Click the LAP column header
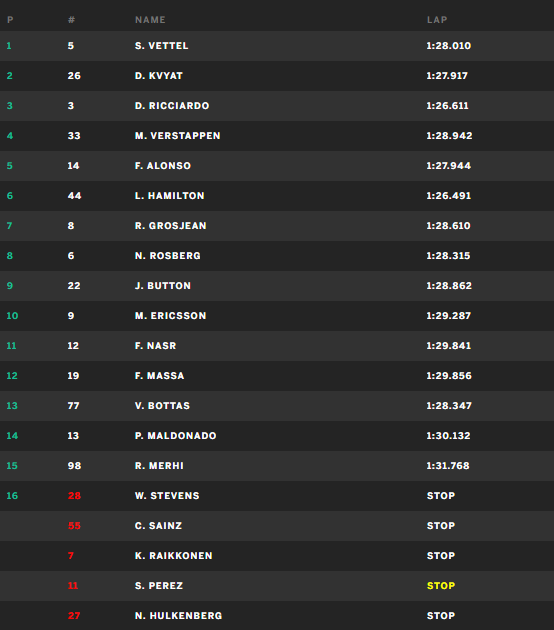Image resolution: width=554 pixels, height=630 pixels. 437,20
